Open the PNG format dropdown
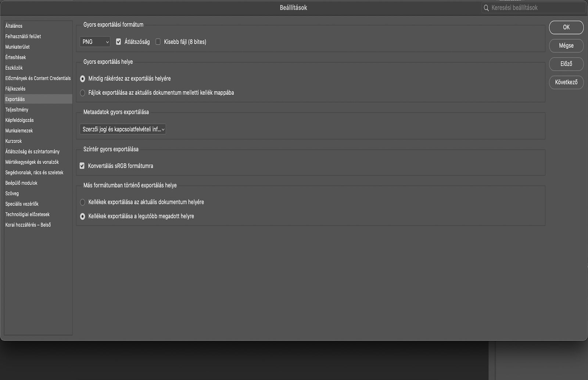 click(95, 42)
